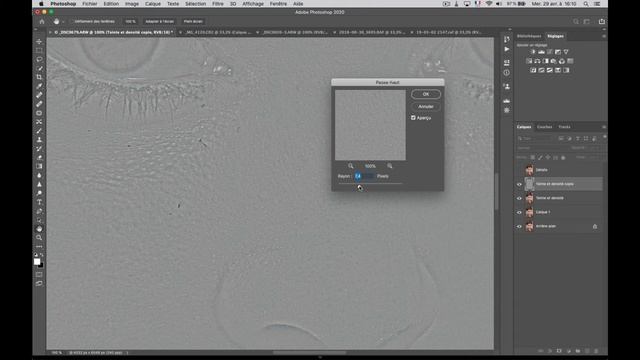Click the Share document icon
The height and width of the screenshot is (360, 640).
[602, 21]
